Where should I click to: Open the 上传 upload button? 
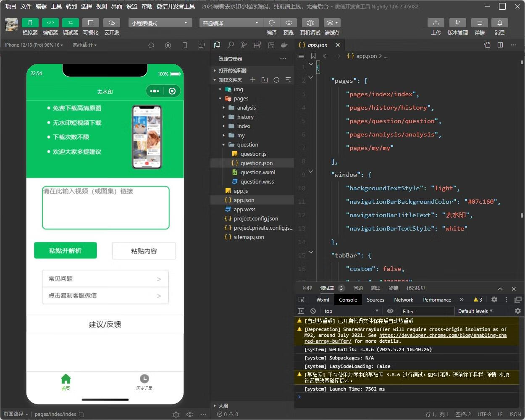[436, 23]
